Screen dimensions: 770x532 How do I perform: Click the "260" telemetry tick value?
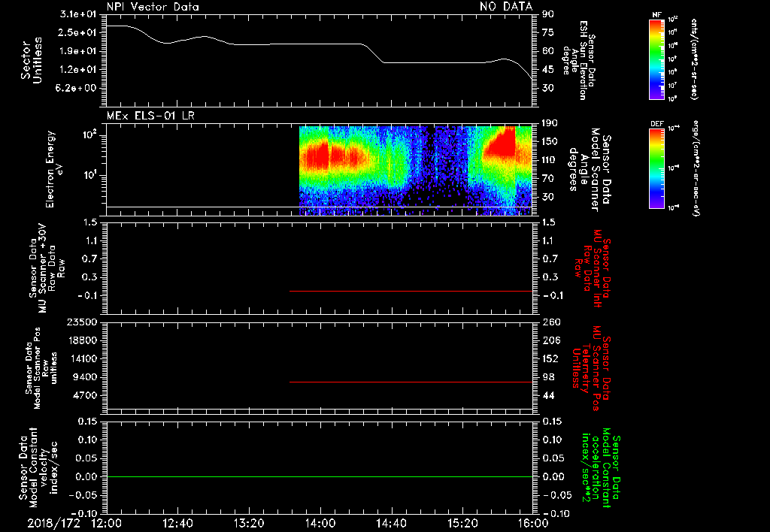[x=551, y=322]
